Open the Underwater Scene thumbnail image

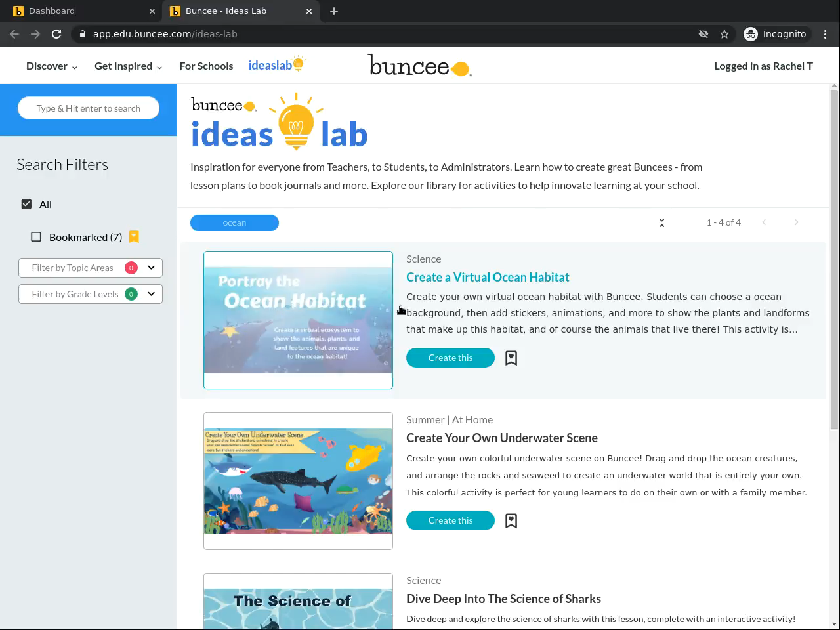point(298,481)
